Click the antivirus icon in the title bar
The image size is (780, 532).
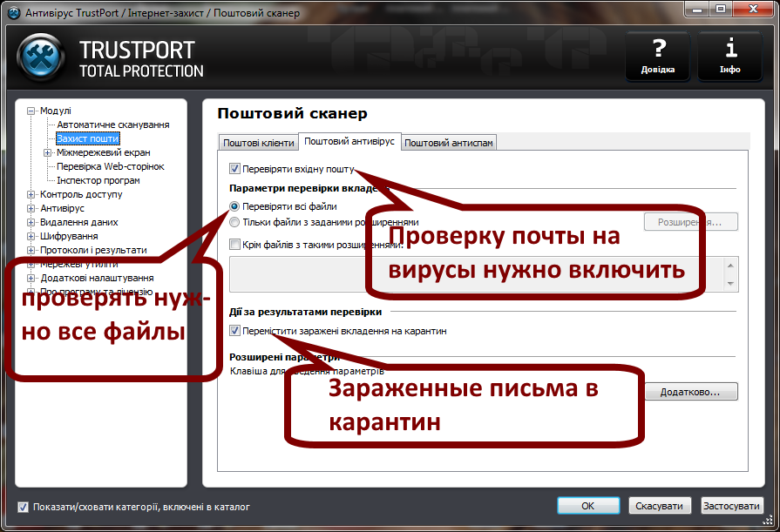pyautogui.click(x=12, y=11)
